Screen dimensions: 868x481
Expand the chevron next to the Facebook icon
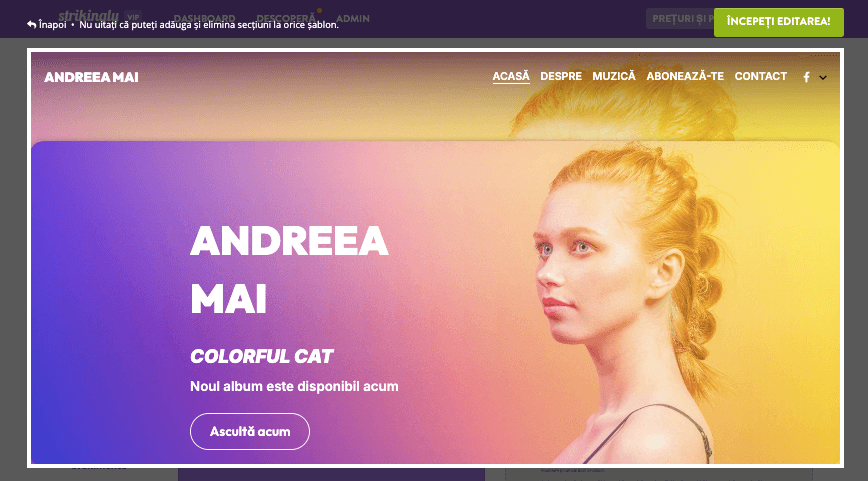coord(823,78)
